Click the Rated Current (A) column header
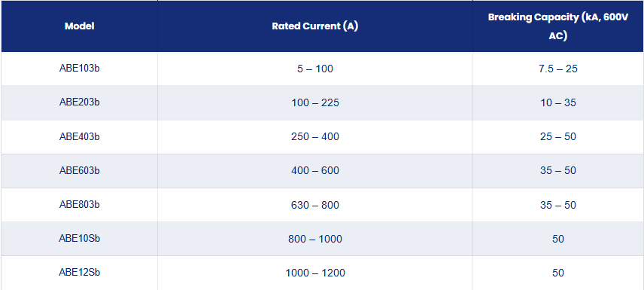 pos(315,26)
